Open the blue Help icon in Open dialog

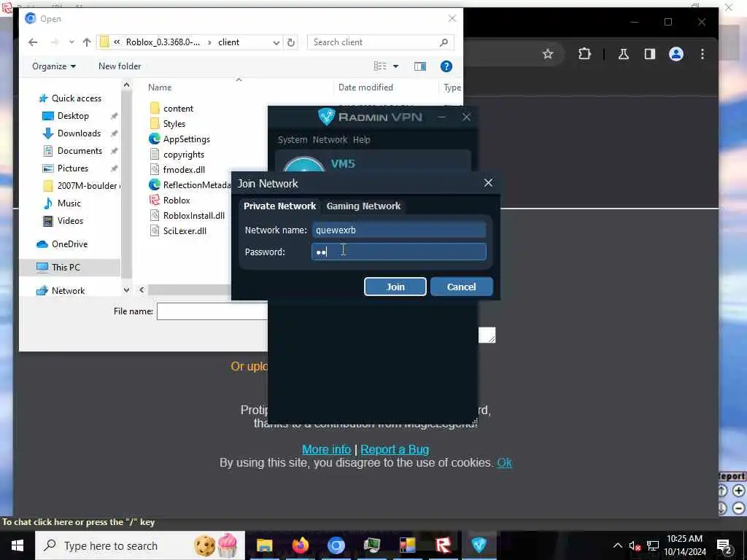click(446, 66)
